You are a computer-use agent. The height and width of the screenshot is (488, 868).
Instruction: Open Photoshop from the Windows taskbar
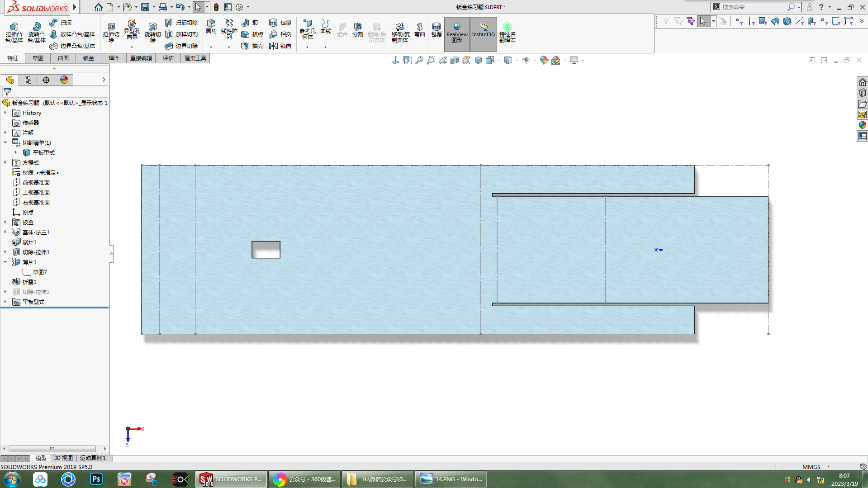tap(96, 479)
